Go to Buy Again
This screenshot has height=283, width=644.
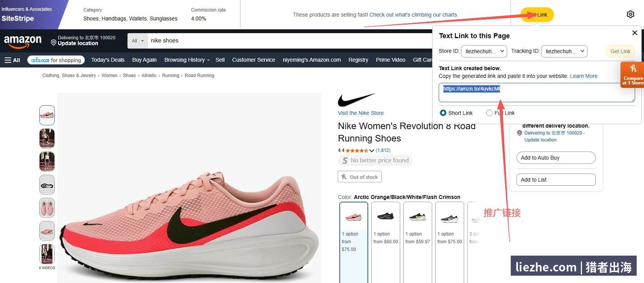tap(144, 60)
